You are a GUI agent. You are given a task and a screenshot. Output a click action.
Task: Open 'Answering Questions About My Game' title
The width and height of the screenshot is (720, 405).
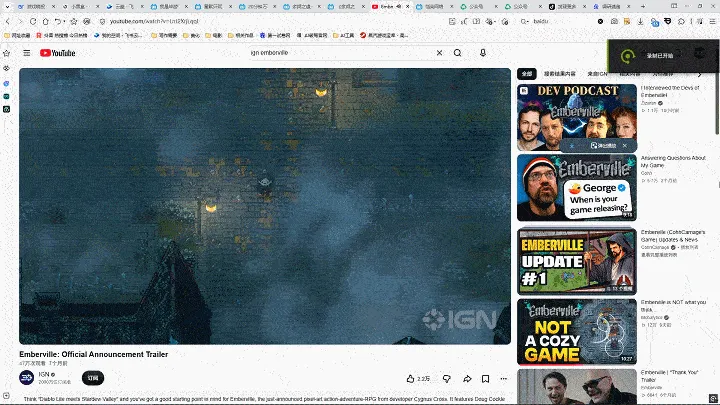(x=673, y=161)
